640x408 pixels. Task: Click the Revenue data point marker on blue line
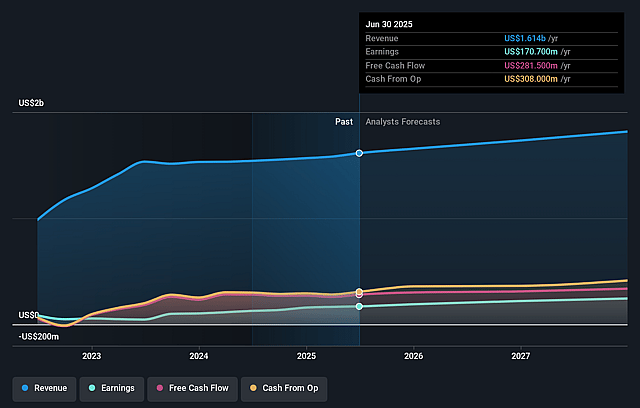(x=359, y=153)
